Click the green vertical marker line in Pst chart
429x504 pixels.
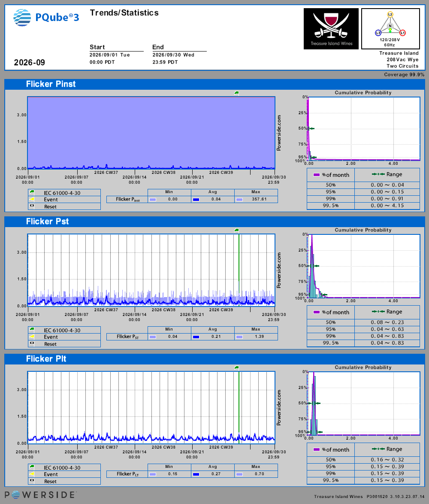tap(239, 270)
